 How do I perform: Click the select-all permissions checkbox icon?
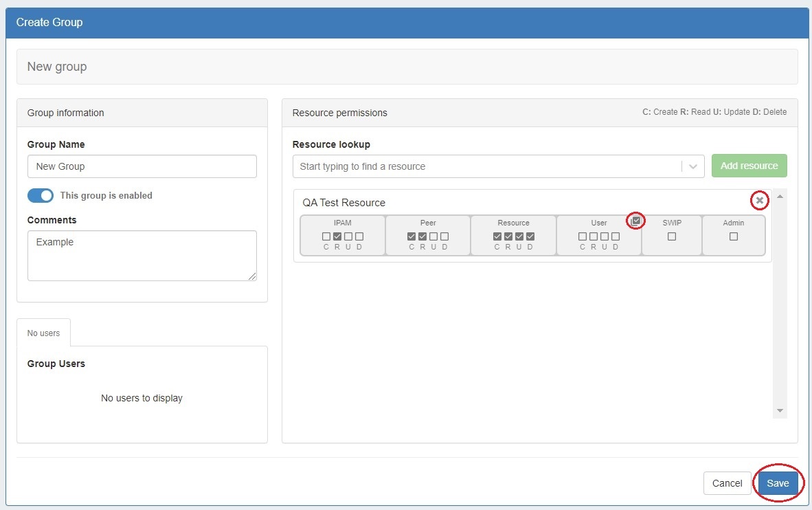click(636, 221)
